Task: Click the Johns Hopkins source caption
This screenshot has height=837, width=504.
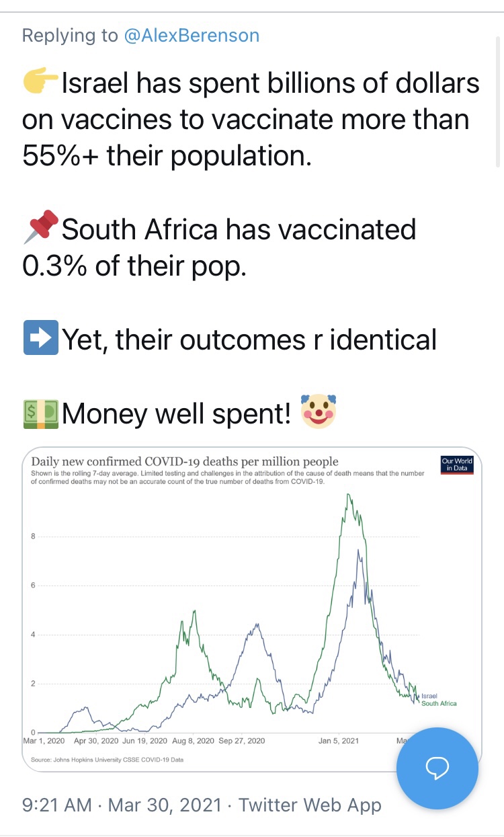Action: coord(107,760)
